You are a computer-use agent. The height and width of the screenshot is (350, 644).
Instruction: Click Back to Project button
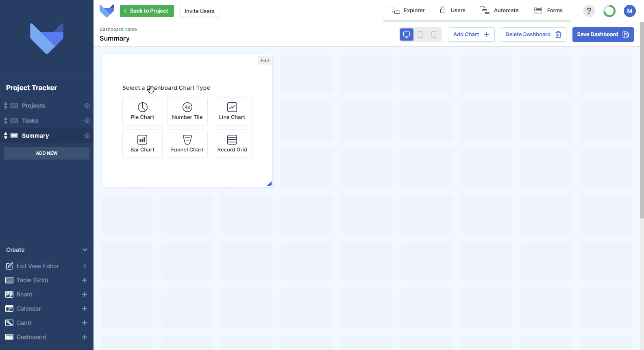(147, 11)
